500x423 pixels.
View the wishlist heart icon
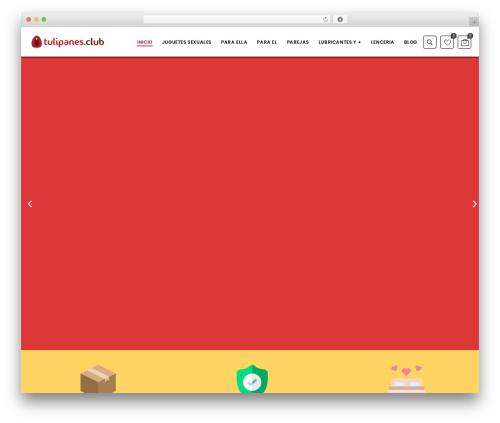447,42
